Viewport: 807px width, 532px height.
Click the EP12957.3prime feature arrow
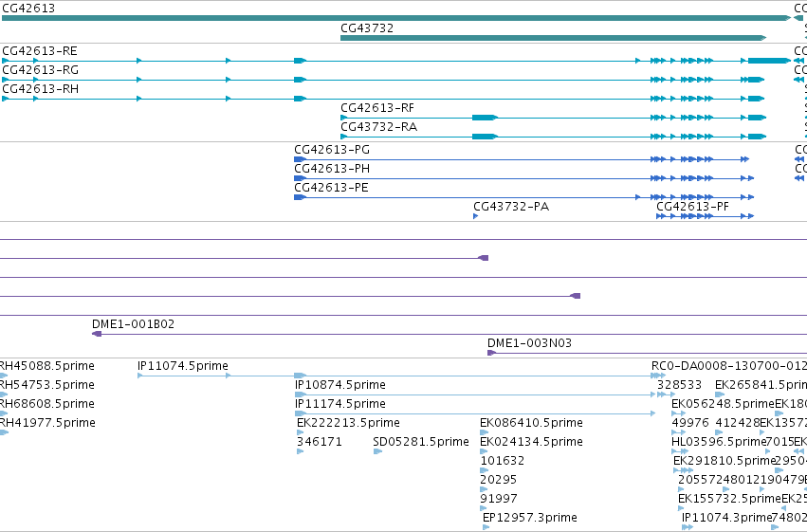486,527
